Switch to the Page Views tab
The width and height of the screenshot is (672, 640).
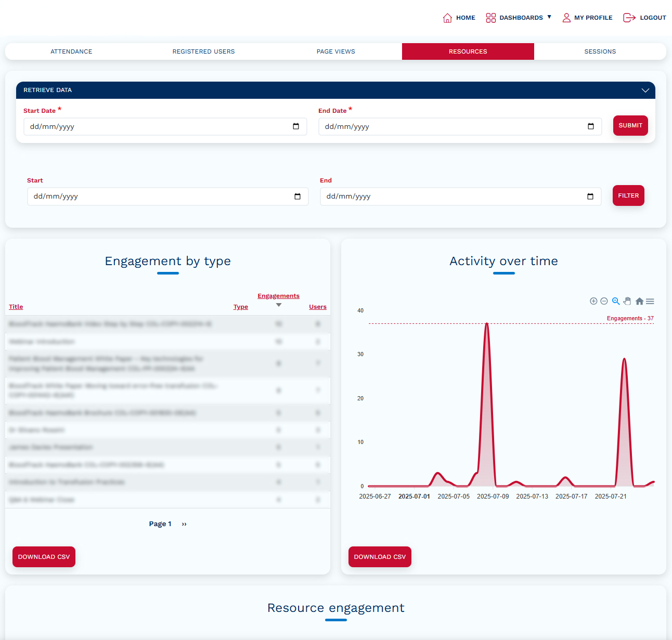[335, 51]
